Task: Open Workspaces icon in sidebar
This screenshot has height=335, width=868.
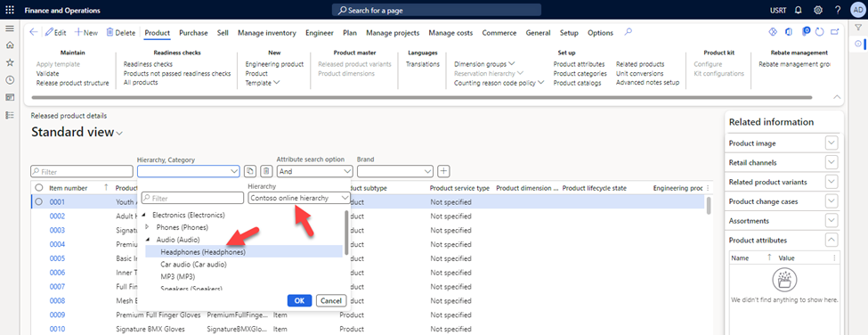Action: click(10, 97)
